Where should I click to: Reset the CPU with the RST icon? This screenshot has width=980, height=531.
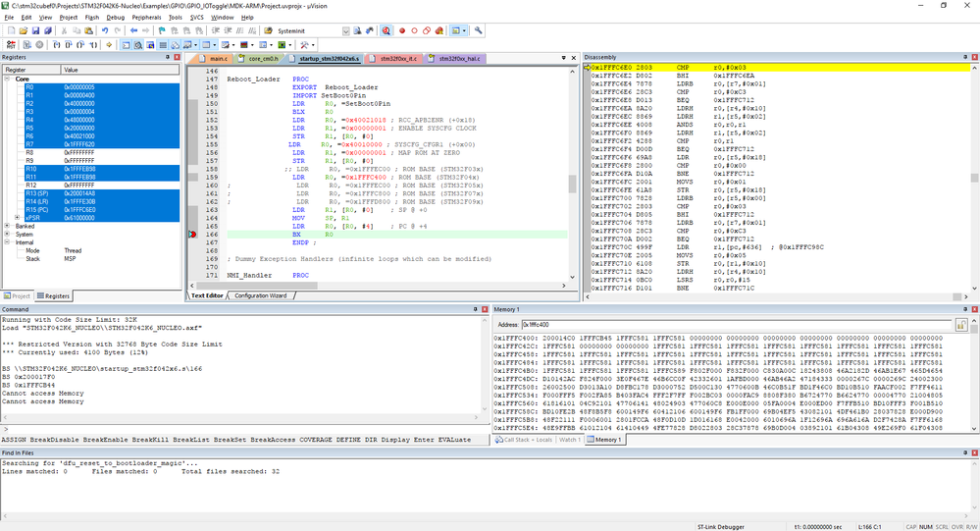tap(11, 45)
